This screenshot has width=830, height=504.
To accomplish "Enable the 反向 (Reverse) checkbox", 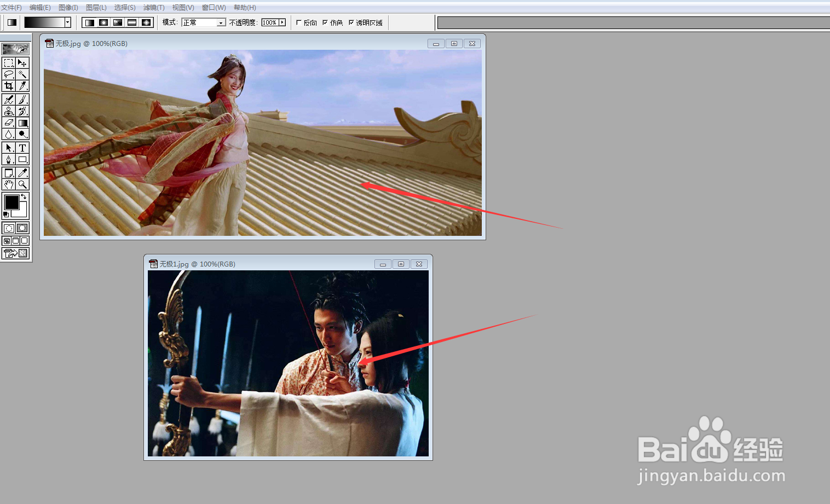I will pyautogui.click(x=298, y=22).
